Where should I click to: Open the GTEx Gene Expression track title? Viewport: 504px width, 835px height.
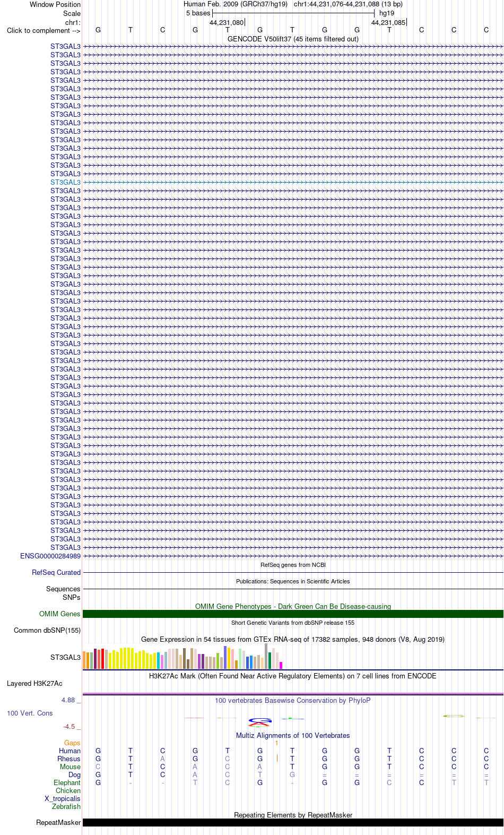(x=293, y=639)
